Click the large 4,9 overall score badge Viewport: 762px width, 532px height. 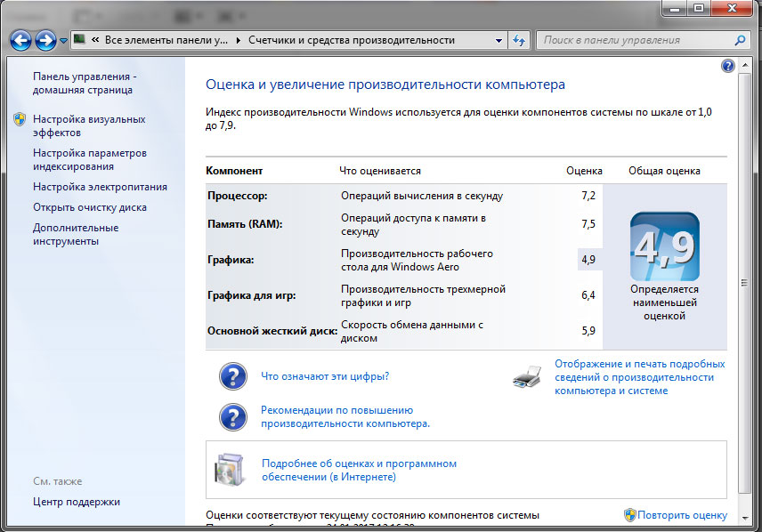point(664,247)
